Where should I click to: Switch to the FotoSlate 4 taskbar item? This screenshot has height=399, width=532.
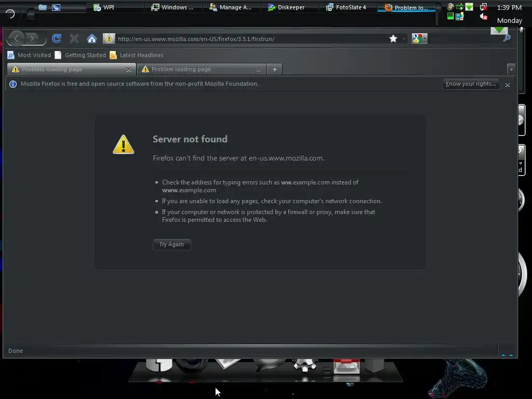click(348, 7)
